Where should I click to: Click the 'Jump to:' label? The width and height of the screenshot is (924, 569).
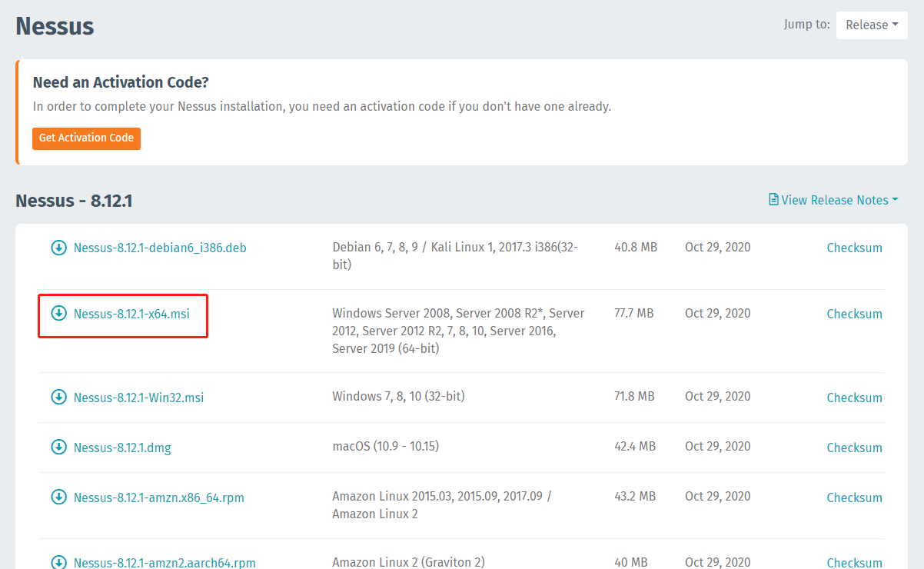click(806, 25)
